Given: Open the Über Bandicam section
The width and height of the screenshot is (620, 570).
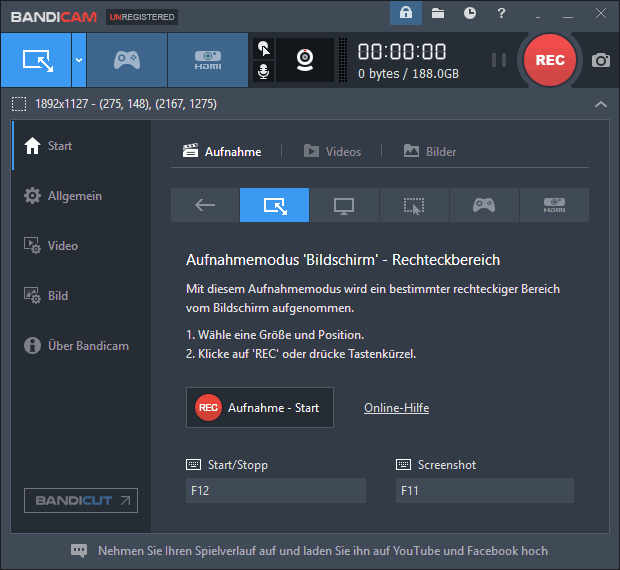Looking at the screenshot, I should click(x=81, y=345).
